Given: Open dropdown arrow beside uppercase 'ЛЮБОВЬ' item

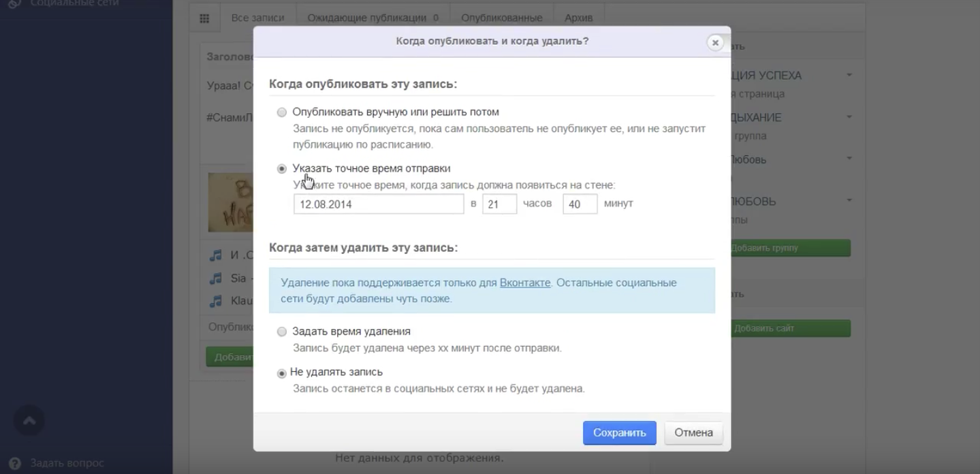Looking at the screenshot, I should pos(849,201).
